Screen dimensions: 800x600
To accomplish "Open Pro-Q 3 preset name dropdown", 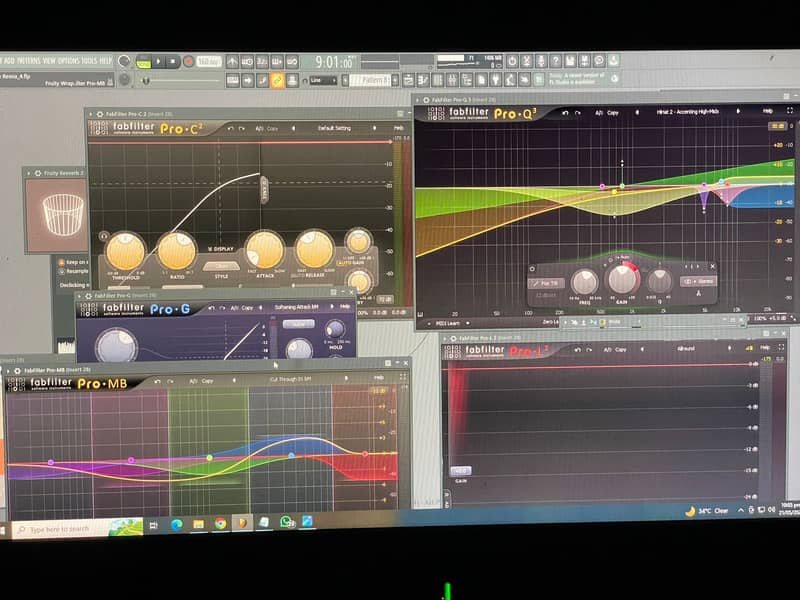I will [x=687, y=111].
